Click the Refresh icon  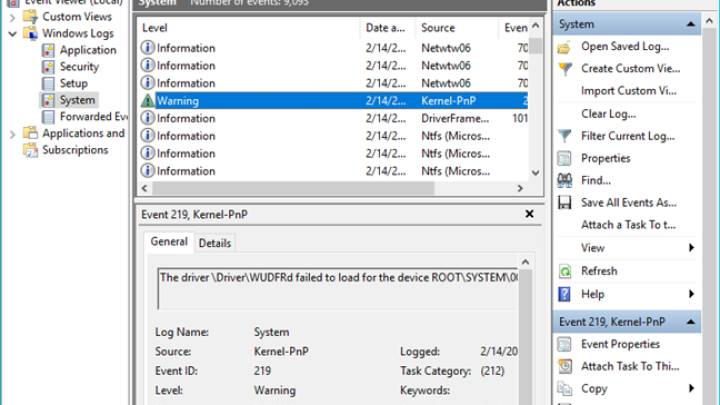point(565,271)
